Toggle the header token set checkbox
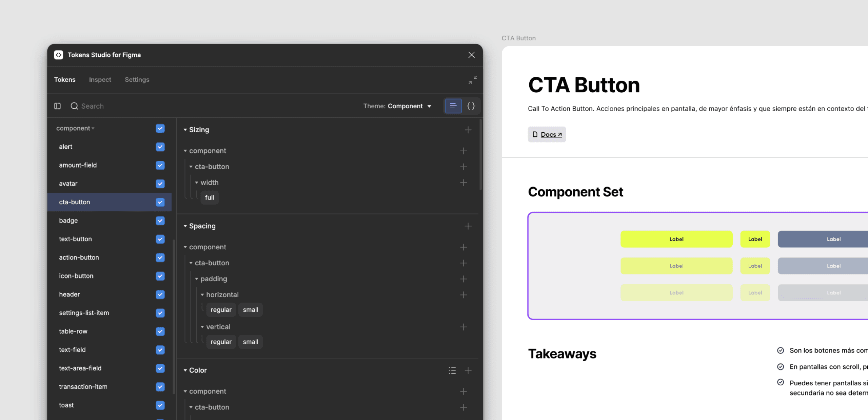The height and width of the screenshot is (420, 868). point(160,294)
